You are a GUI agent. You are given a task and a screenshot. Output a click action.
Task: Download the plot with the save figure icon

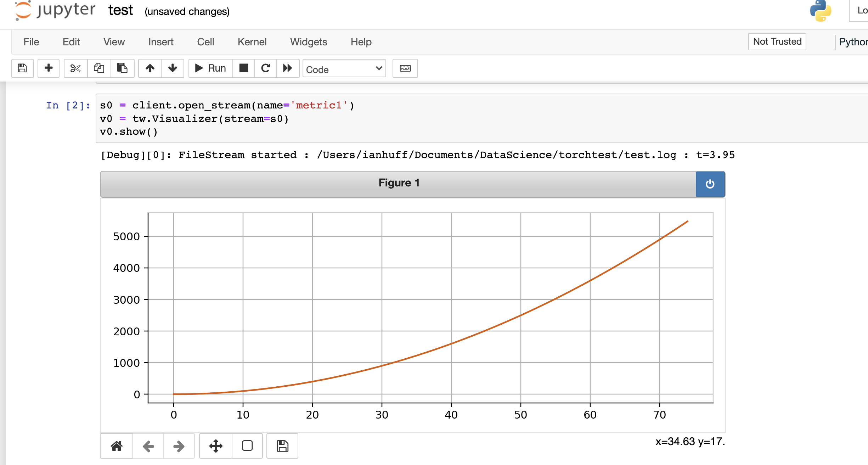point(282,446)
